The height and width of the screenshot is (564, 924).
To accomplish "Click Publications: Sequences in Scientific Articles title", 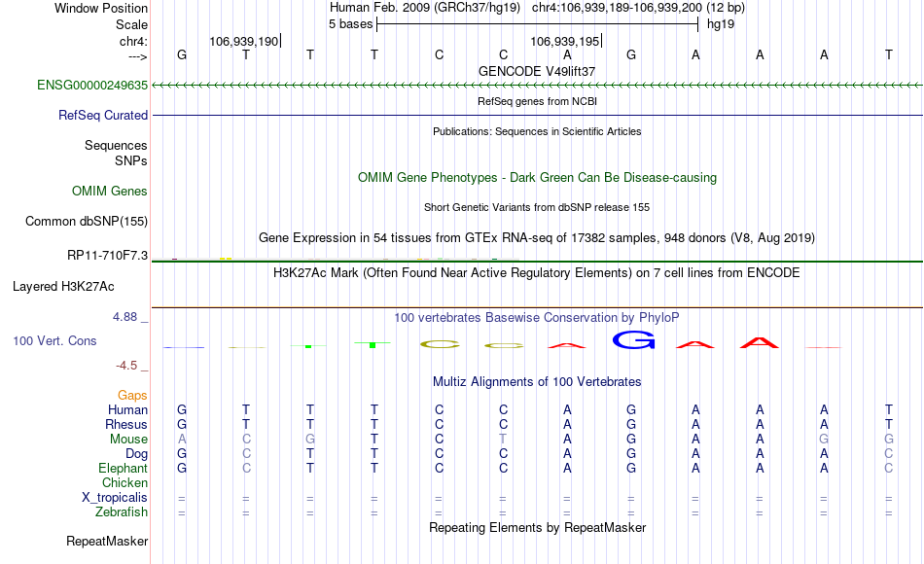I will point(537,131).
